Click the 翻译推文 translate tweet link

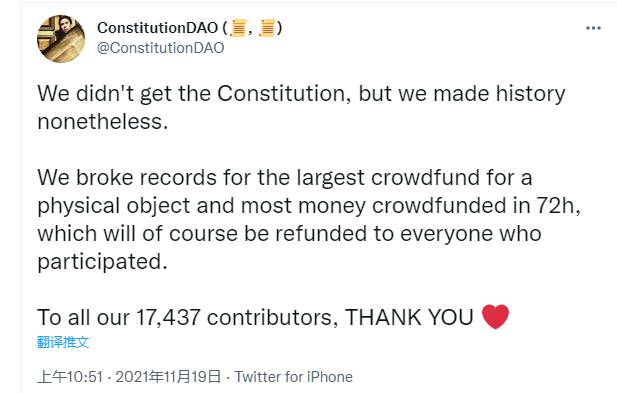tap(63, 342)
